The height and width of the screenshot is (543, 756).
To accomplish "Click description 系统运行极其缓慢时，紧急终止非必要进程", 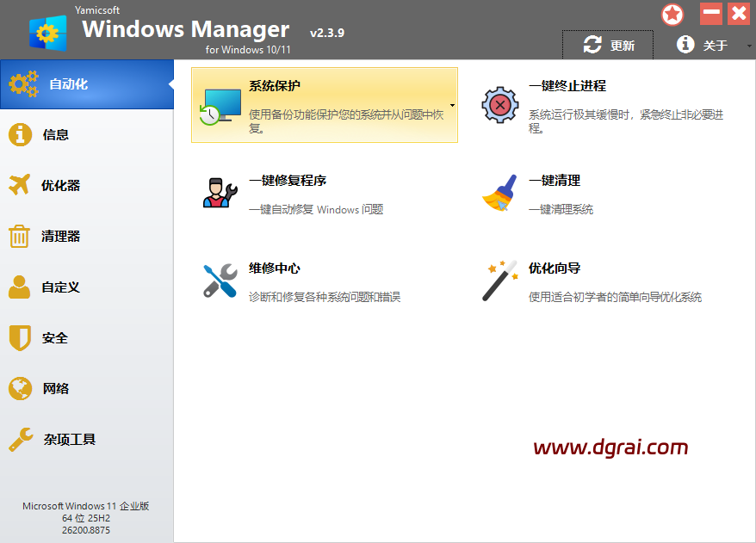I will tap(626, 121).
